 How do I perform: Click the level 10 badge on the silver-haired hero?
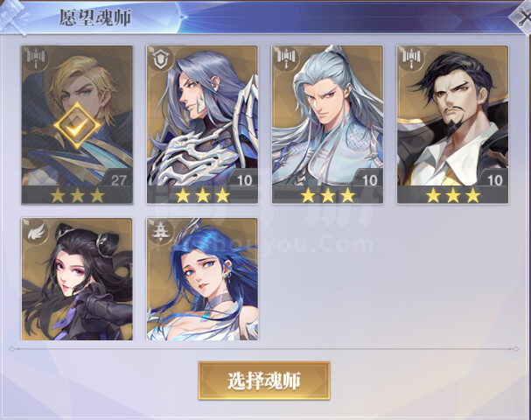click(369, 180)
